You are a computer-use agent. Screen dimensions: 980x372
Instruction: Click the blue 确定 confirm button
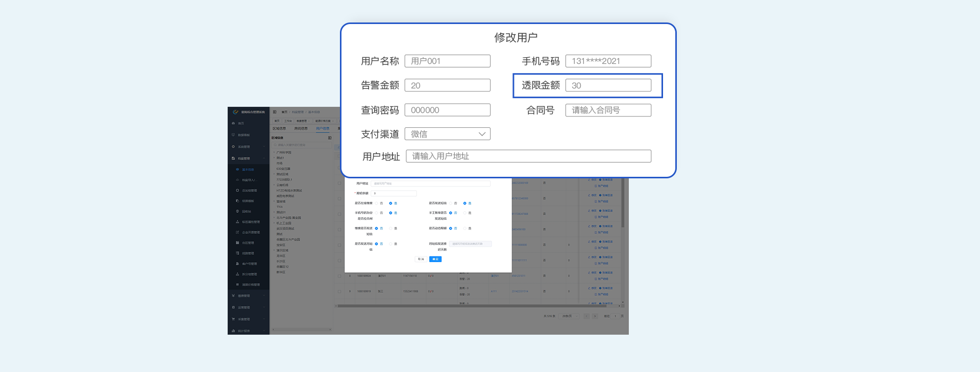click(x=435, y=259)
